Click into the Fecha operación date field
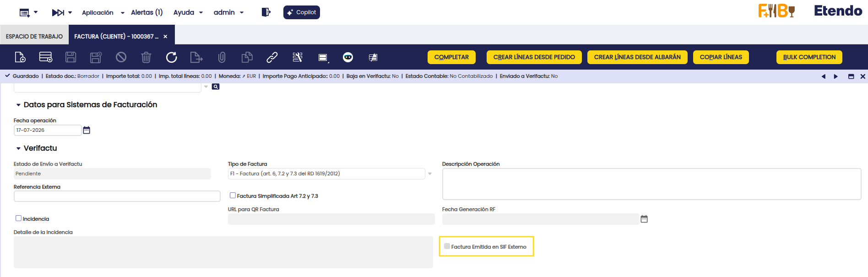This screenshot has height=277, width=868. pos(48,130)
